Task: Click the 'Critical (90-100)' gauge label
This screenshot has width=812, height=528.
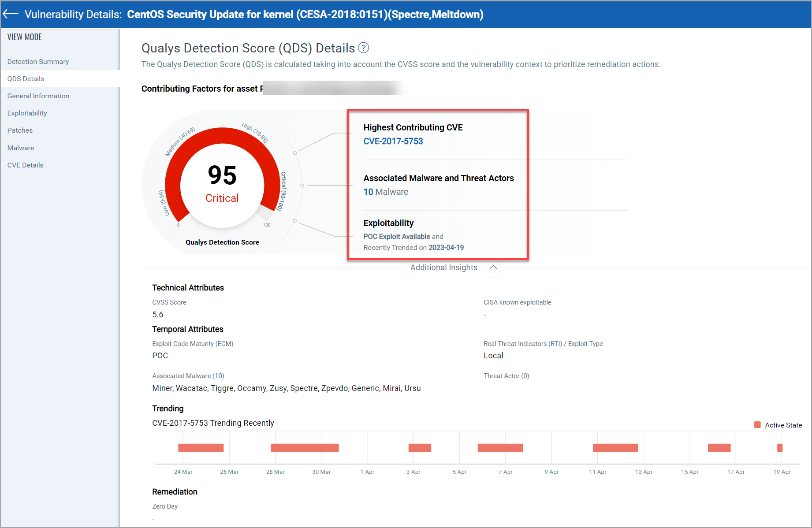Action: [282, 191]
